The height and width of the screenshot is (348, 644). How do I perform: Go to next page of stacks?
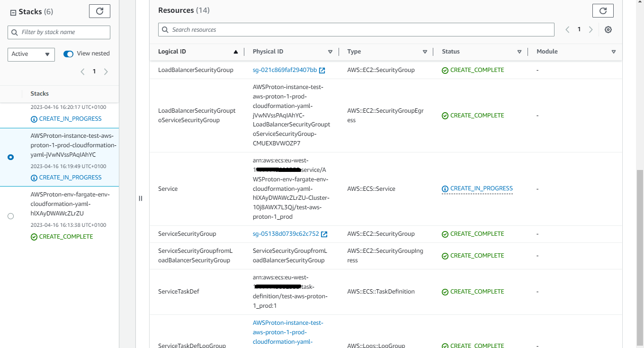coord(106,71)
